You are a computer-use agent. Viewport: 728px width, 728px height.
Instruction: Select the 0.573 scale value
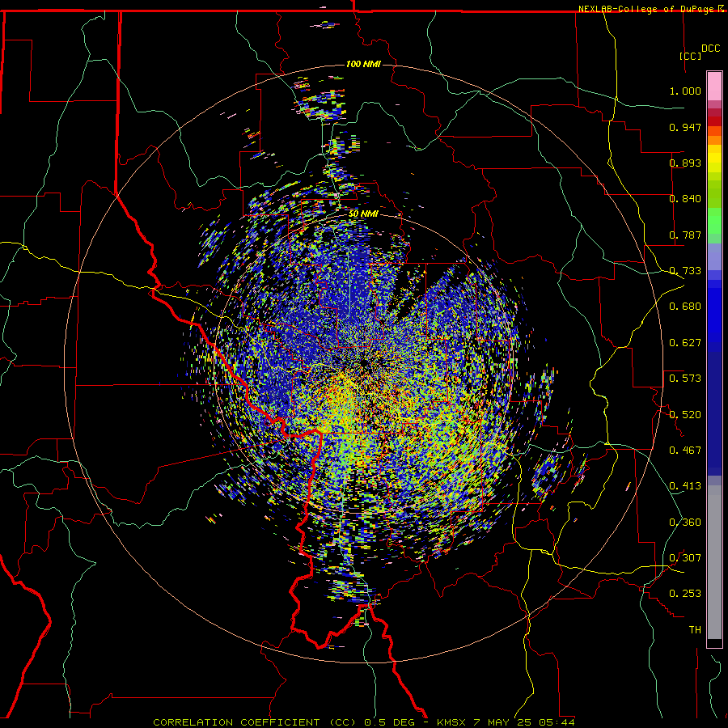[x=685, y=379]
